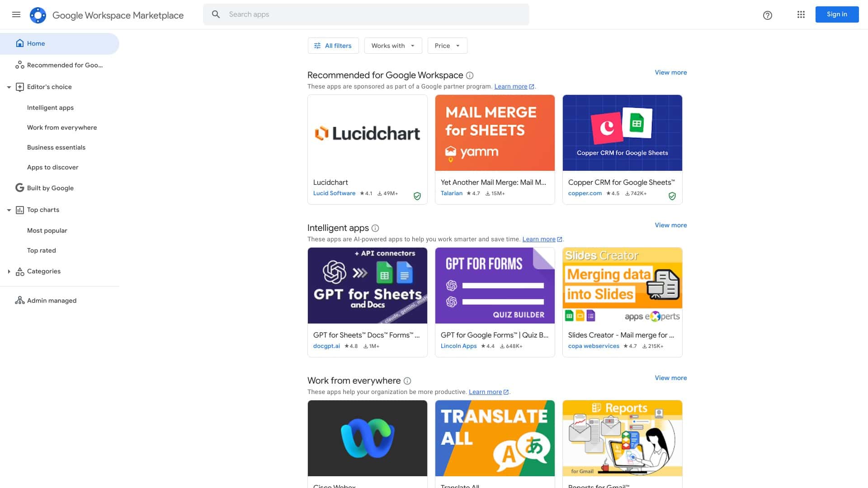Open the help icon
Screen dimensions: 868x488
pyautogui.click(x=767, y=15)
